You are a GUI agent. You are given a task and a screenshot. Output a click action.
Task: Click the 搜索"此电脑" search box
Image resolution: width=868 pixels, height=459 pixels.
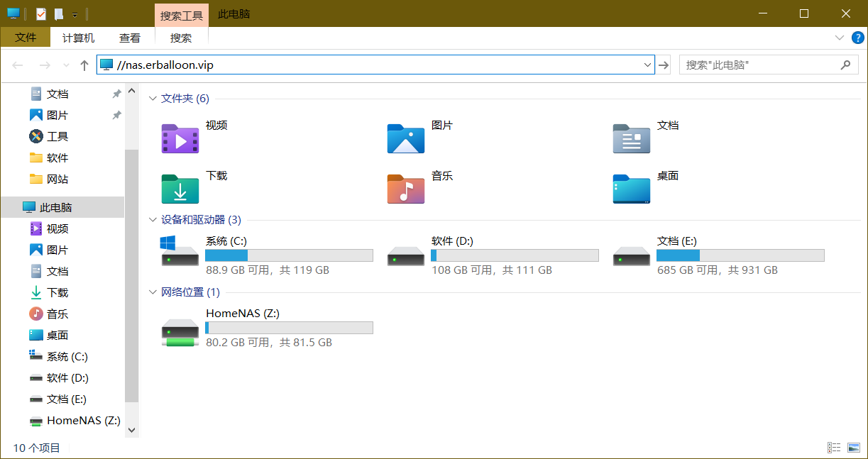(x=759, y=65)
